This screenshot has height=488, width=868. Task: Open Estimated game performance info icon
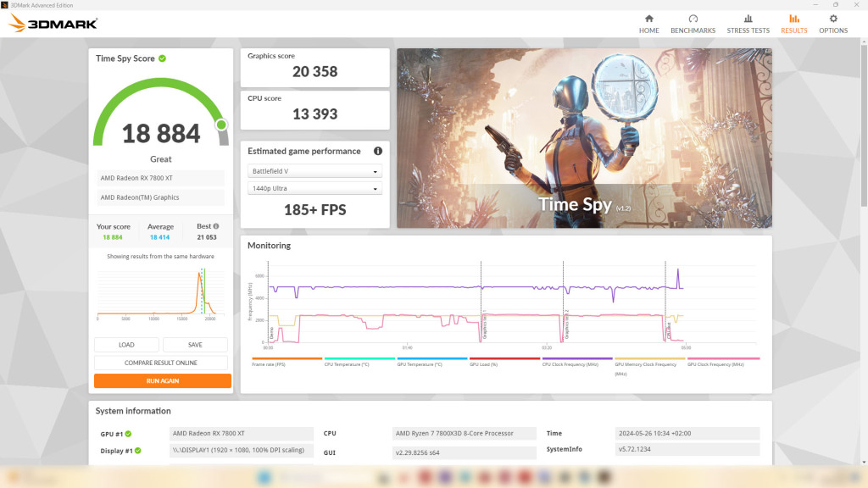click(377, 151)
